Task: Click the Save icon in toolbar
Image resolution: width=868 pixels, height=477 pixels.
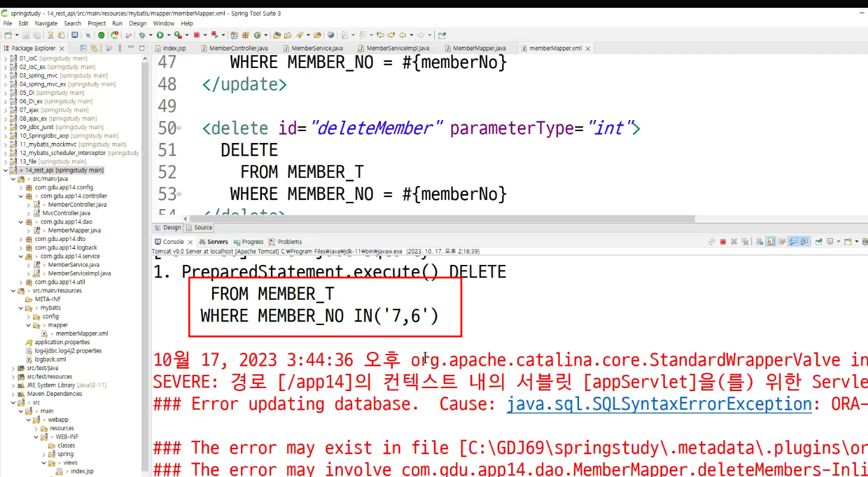Action: point(26,35)
